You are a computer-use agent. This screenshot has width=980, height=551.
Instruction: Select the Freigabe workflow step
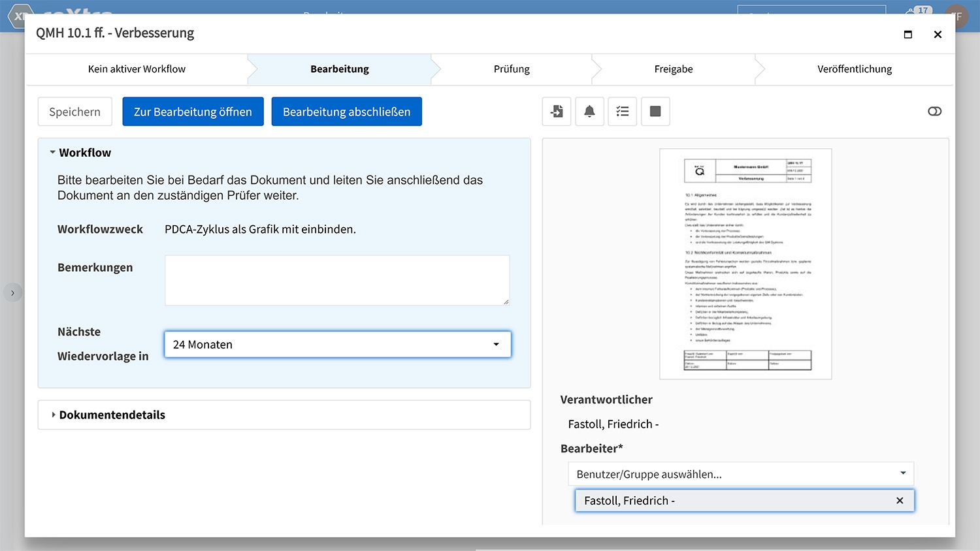(674, 69)
